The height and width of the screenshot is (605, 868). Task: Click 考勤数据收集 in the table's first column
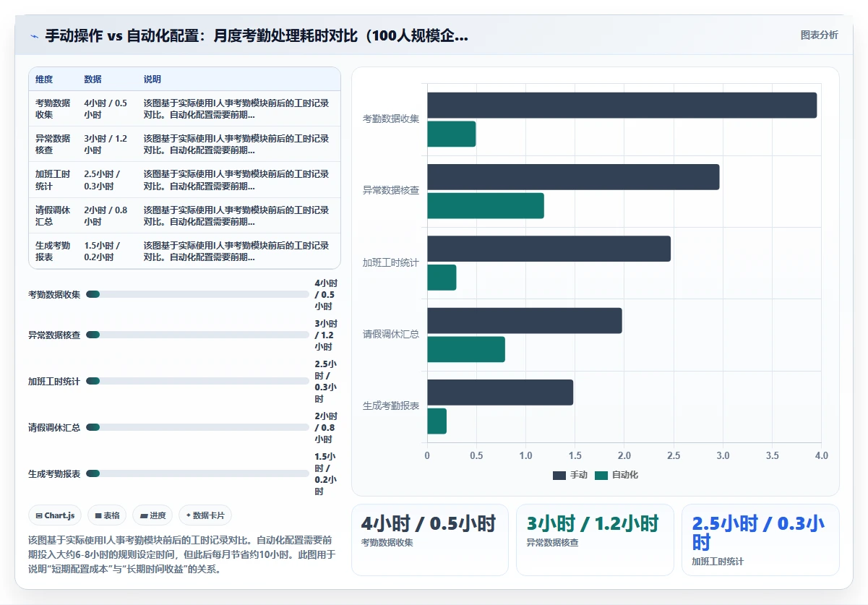point(53,108)
